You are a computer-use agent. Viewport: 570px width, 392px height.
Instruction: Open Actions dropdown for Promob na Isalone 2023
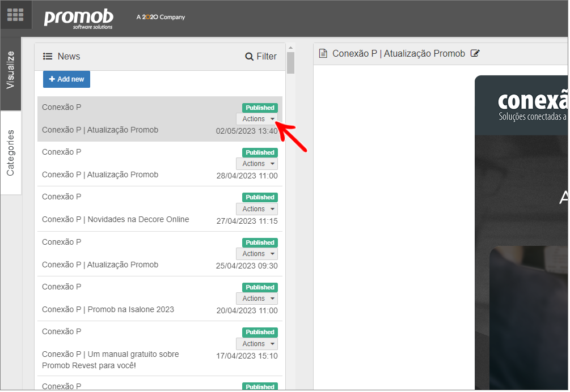point(257,299)
